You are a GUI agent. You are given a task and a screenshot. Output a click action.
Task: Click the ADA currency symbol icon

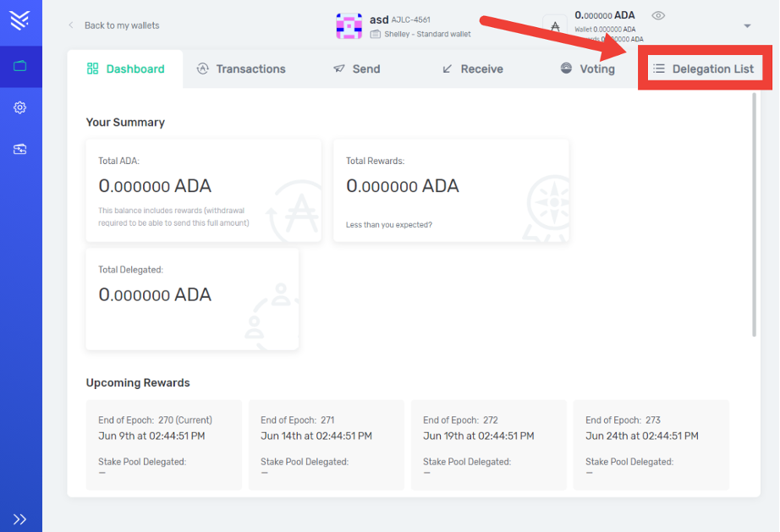[555, 26]
